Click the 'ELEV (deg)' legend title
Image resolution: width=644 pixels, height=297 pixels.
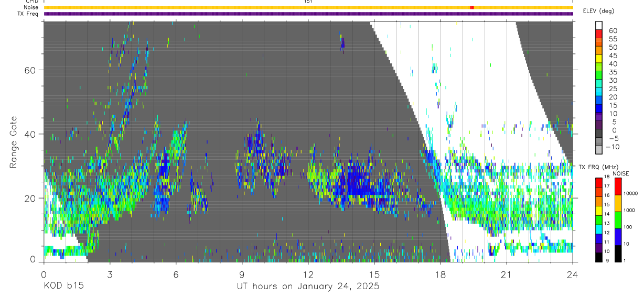tap(599, 11)
